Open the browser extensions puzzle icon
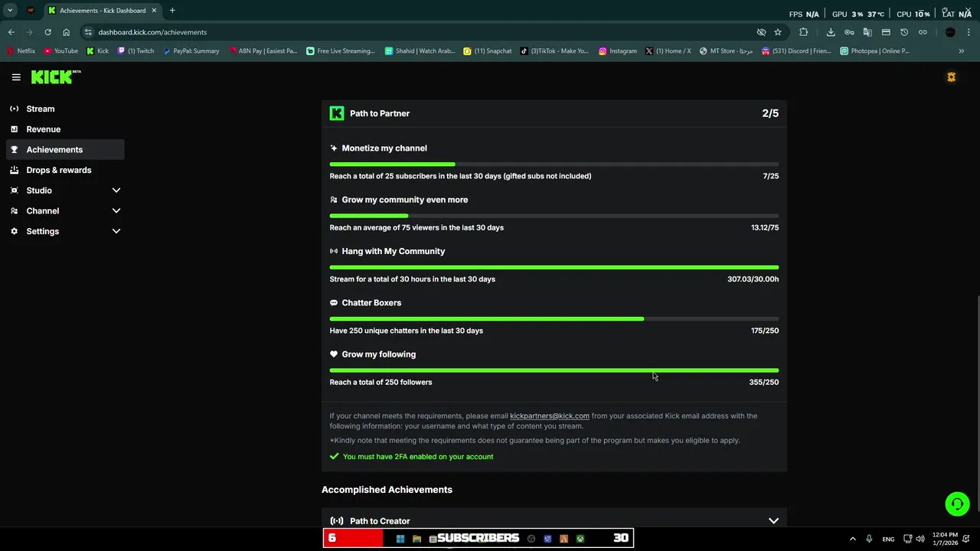The width and height of the screenshot is (980, 551). [803, 32]
